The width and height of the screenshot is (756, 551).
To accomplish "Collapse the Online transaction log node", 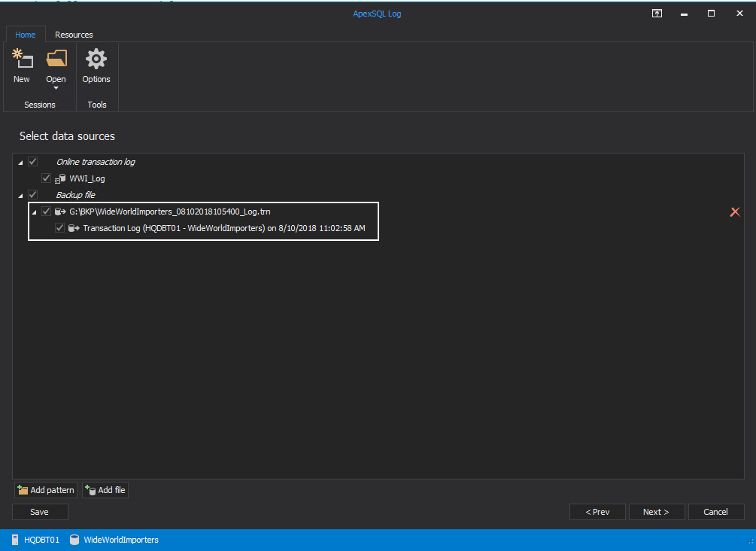I will [20, 163].
